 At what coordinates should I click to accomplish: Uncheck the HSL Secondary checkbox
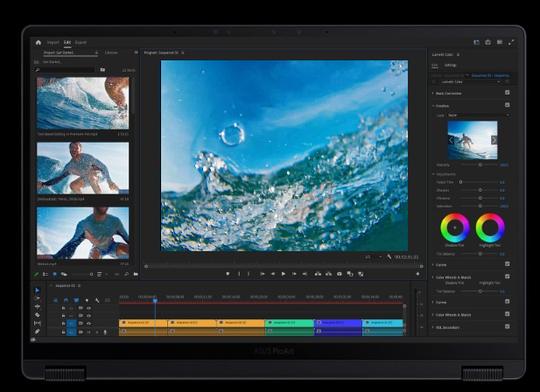click(507, 327)
